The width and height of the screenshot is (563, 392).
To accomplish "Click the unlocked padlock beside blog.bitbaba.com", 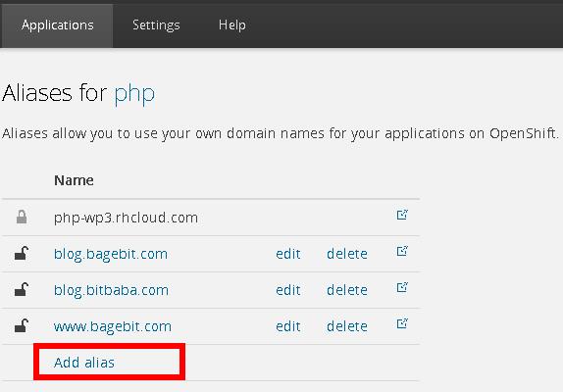I will 22,289.
